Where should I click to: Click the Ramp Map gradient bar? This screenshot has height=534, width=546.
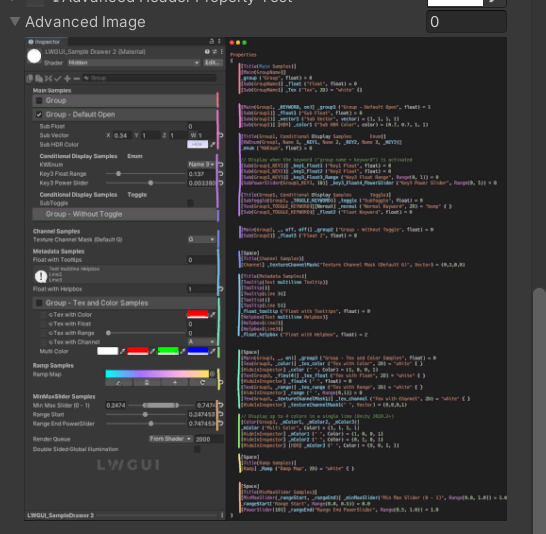[x=157, y=374]
